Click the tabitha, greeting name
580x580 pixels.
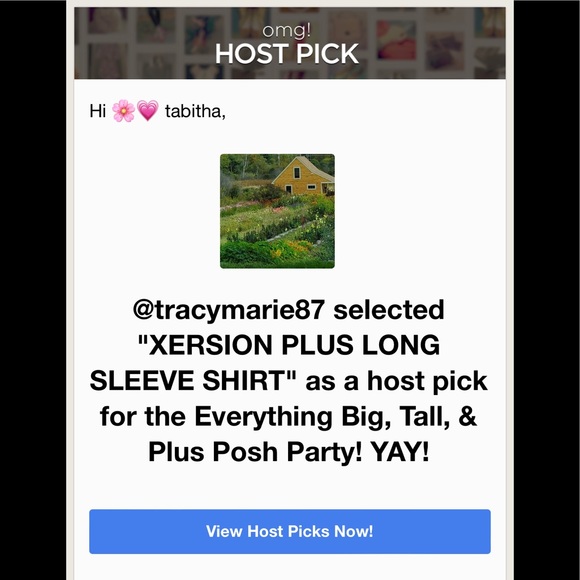tap(195, 111)
